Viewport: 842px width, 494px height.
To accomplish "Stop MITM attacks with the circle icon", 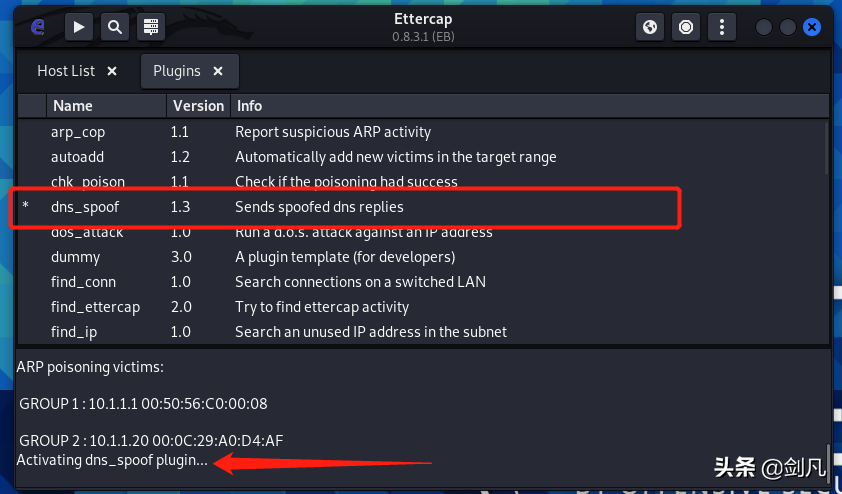I will tap(686, 27).
